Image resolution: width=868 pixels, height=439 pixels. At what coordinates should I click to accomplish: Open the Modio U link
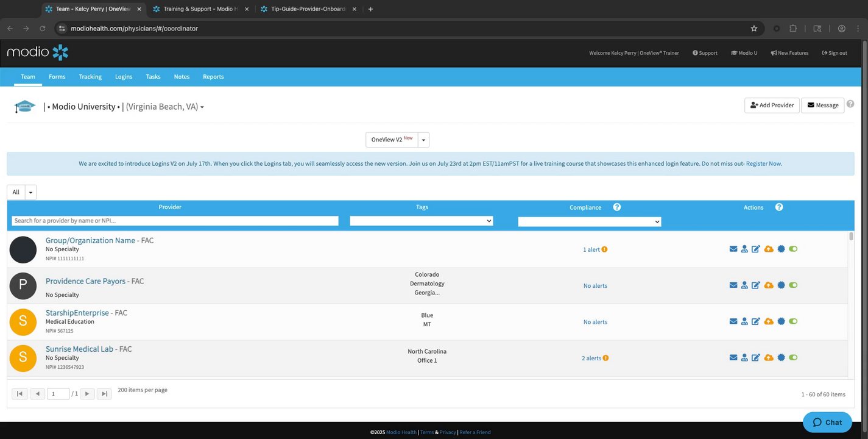coord(744,53)
